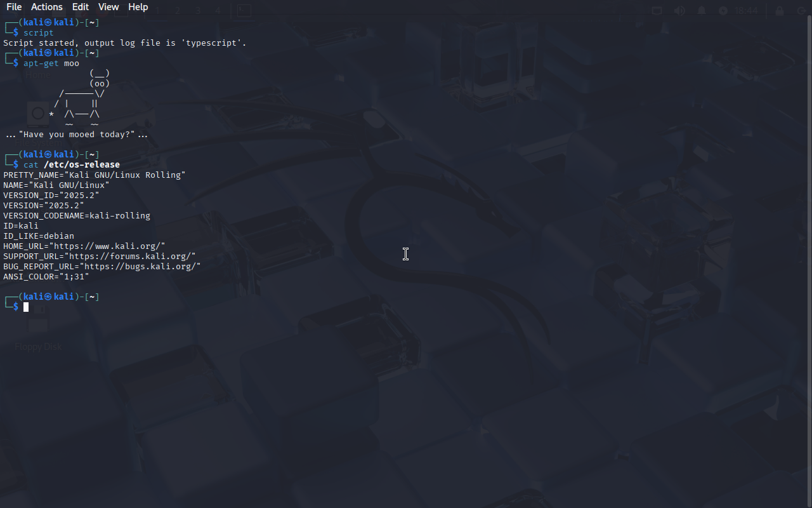Click the ANSI_COLOR="1;31" line

tap(46, 276)
